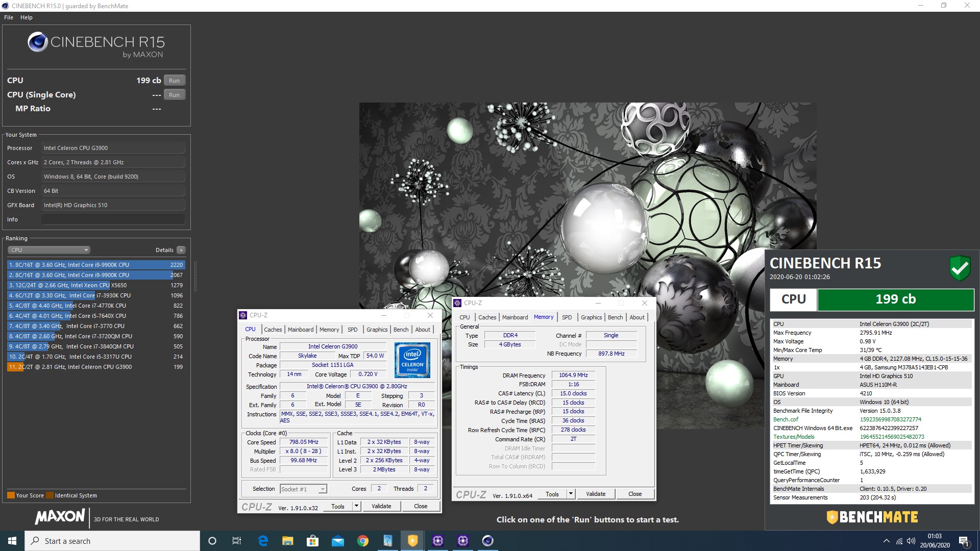Click the Intel Celeron logo in CPU-Z
980x551 pixels.
pos(412,360)
